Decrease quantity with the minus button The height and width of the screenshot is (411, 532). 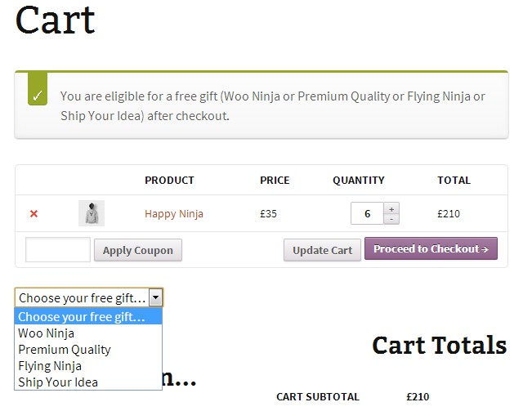(x=392, y=219)
